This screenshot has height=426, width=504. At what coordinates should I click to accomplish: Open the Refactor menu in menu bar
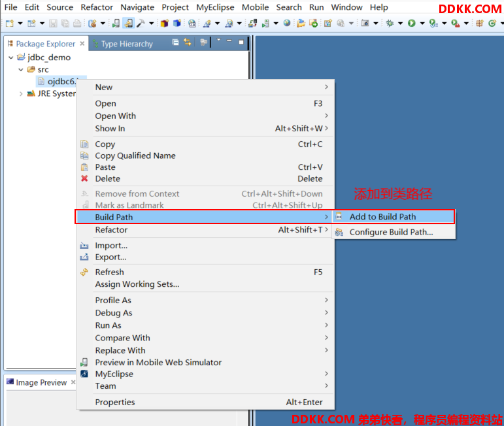pyautogui.click(x=97, y=7)
